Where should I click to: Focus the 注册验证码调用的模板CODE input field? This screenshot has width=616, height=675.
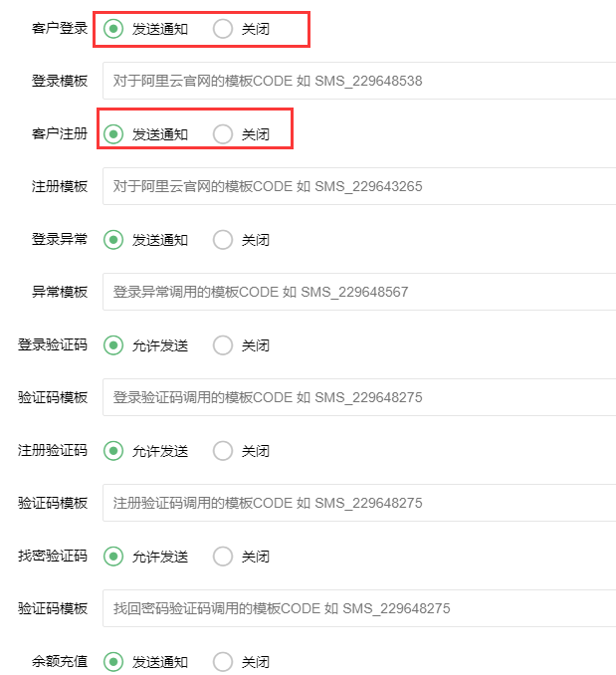coord(358,503)
